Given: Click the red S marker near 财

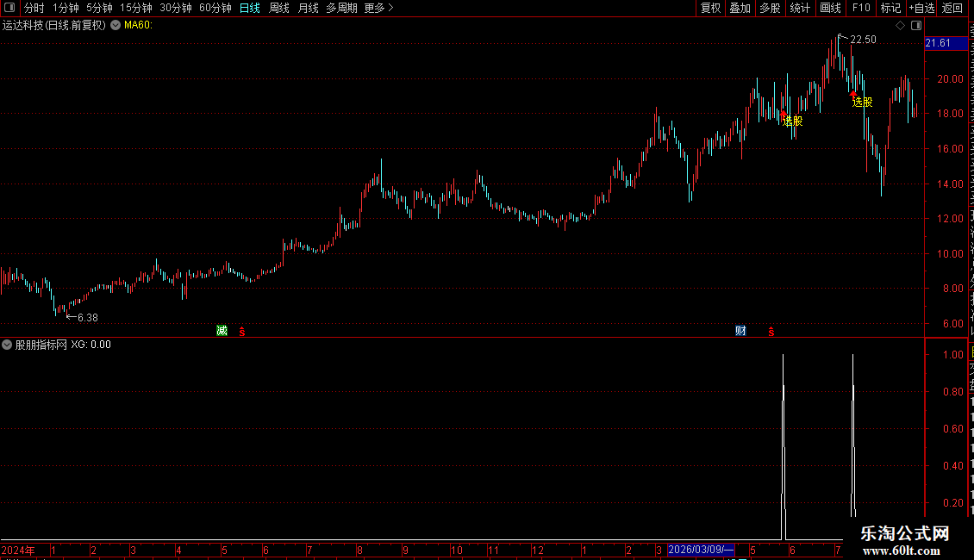Looking at the screenshot, I should point(771,333).
